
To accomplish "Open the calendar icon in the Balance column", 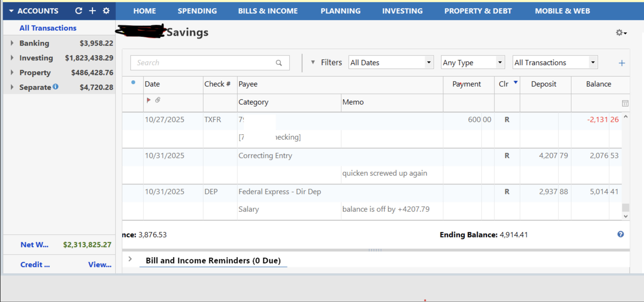I will click(x=625, y=103).
